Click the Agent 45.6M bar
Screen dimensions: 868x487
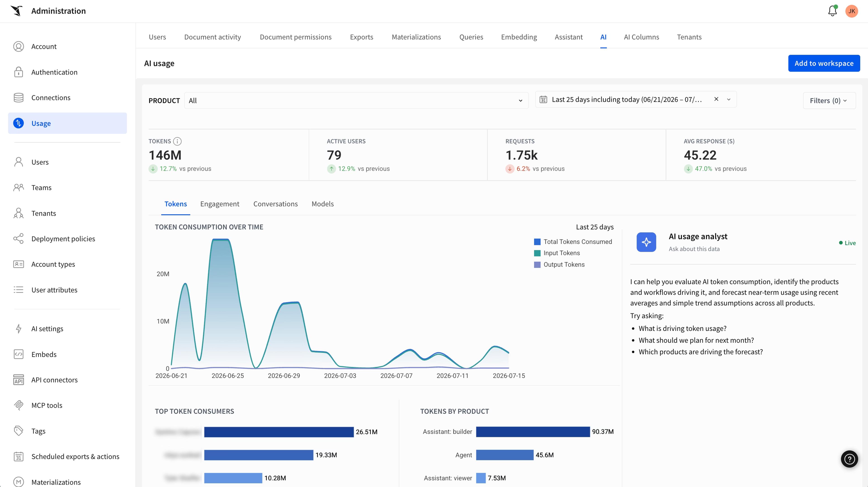[x=505, y=455]
